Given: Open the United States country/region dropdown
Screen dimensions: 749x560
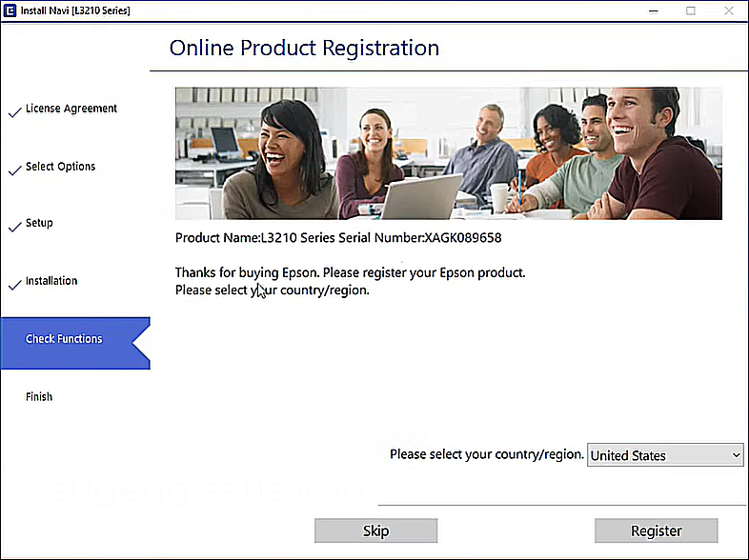Looking at the screenshot, I should point(665,455).
